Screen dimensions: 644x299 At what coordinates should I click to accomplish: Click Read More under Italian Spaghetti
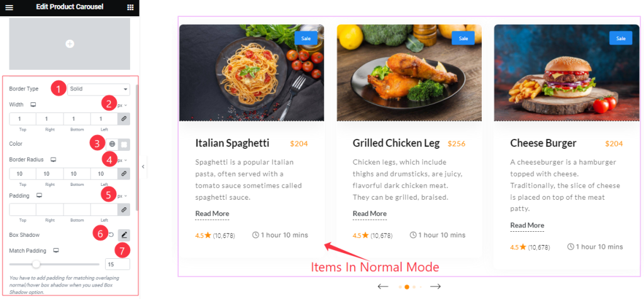pos(213,214)
